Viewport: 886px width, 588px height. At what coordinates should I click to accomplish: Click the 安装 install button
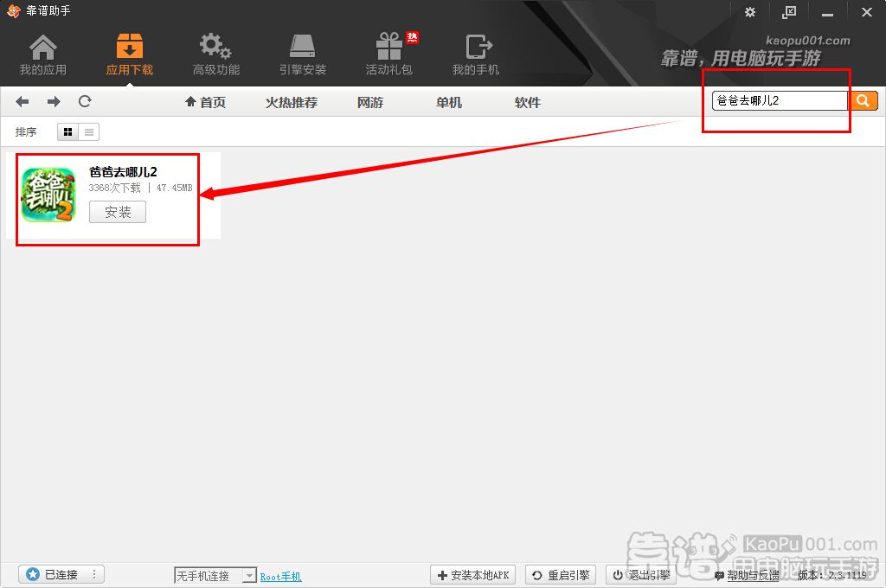click(118, 212)
